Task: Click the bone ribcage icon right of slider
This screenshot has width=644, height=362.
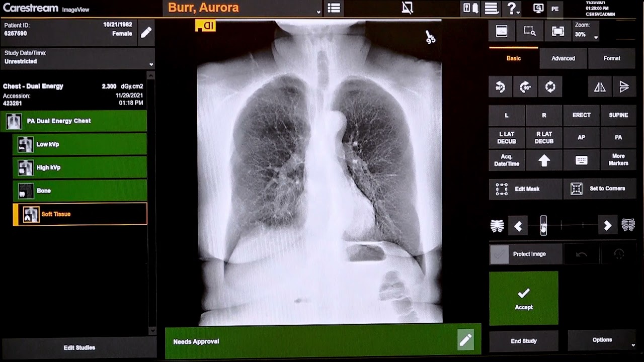Action: [628, 225]
